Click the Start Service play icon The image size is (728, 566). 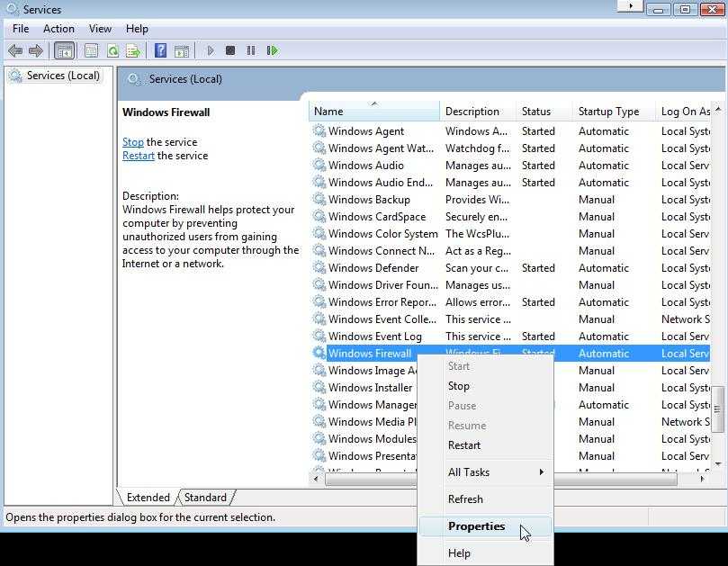click(x=211, y=50)
